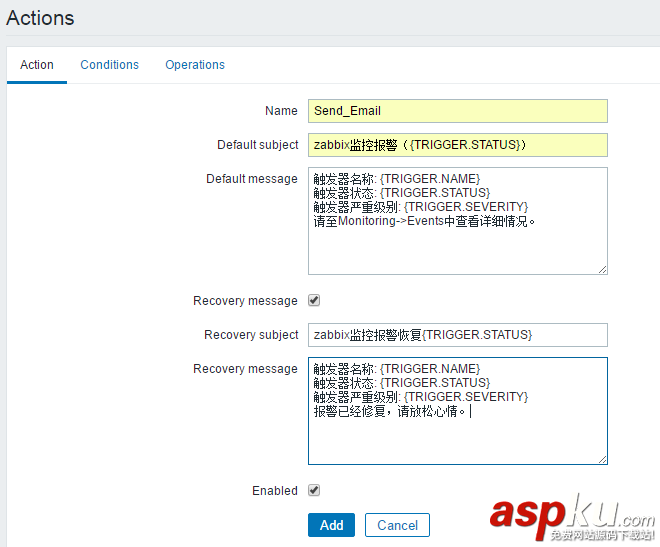This screenshot has height=547, width=660.
Task: Click the Add button
Action: click(331, 525)
